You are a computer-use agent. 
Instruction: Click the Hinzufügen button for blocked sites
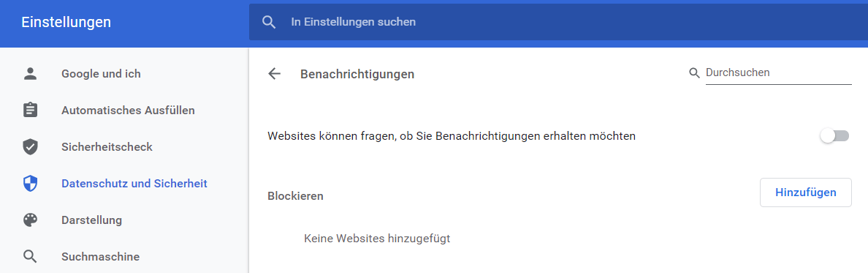805,192
